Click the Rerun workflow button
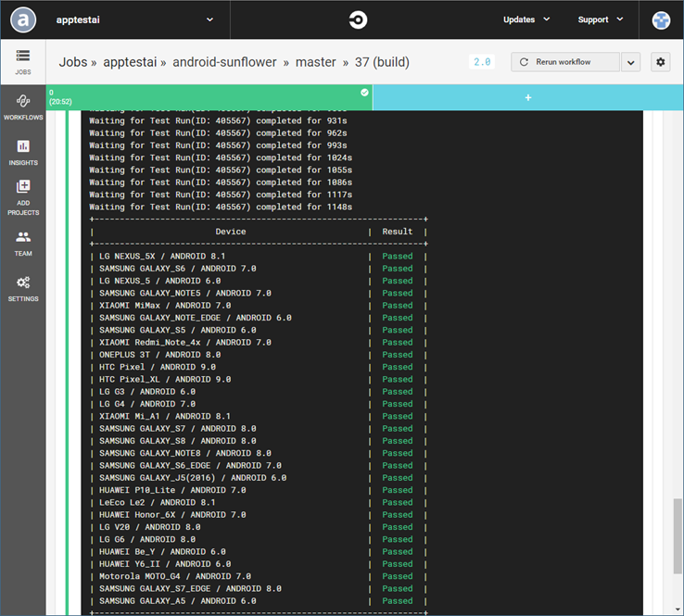 [x=565, y=62]
